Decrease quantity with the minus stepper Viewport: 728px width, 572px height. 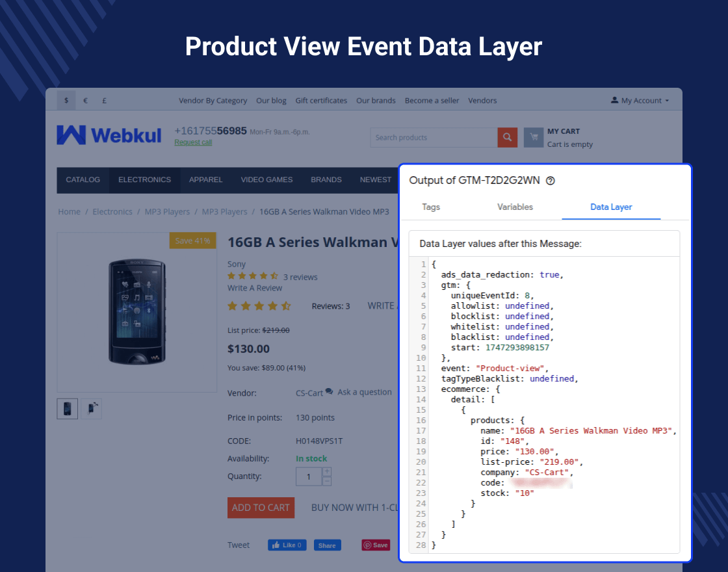point(327,482)
